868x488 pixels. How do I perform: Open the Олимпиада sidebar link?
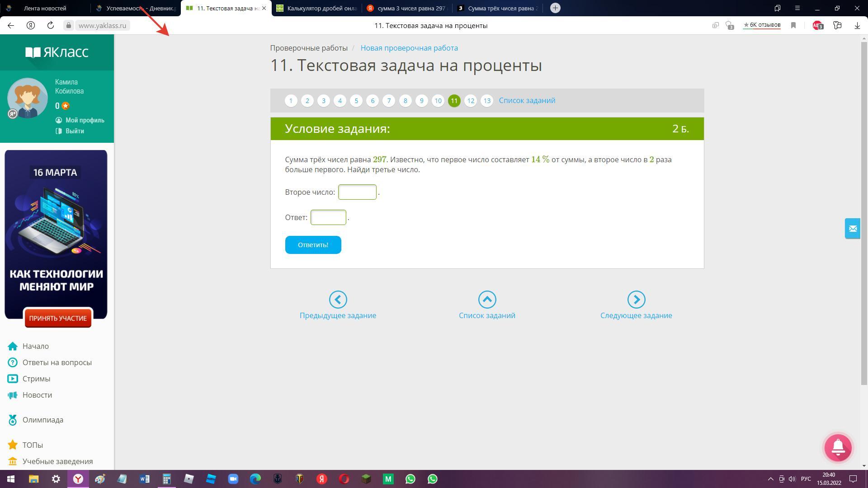tap(43, 420)
